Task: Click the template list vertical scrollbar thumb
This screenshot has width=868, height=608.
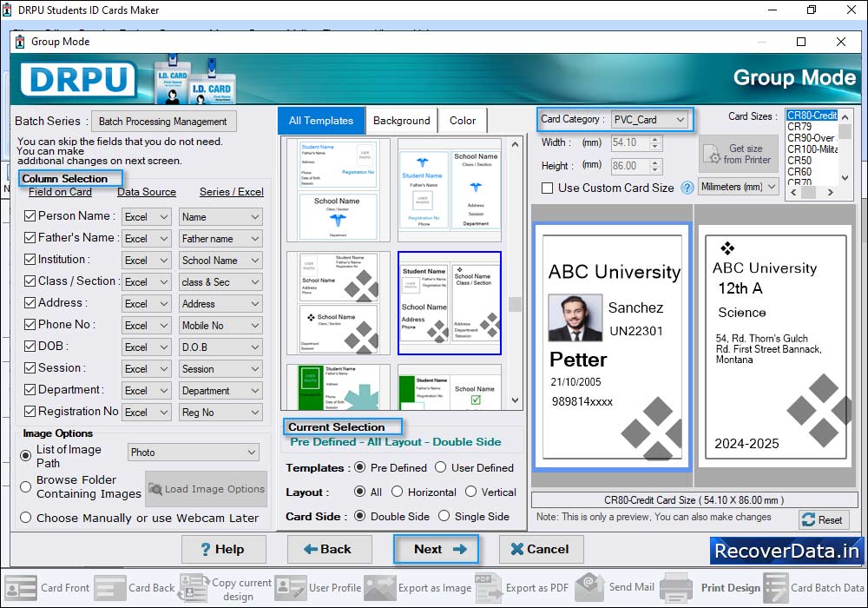Action: (515, 304)
